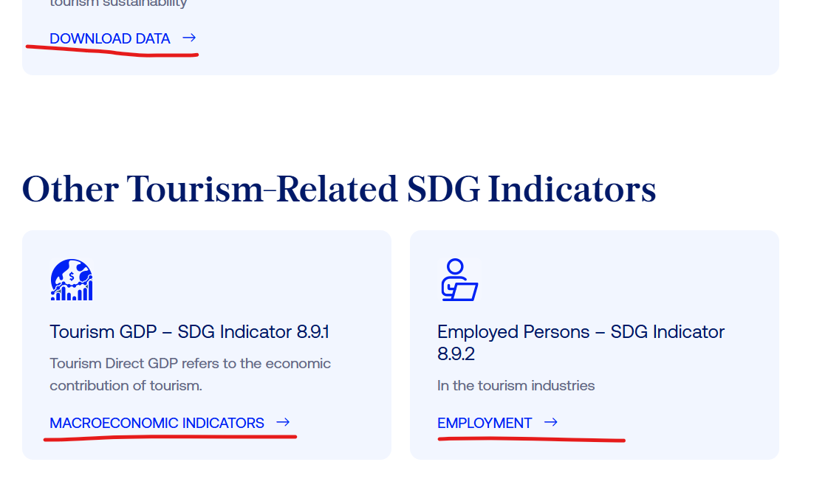Select the Tourism GDP – SDG Indicator 8.9.1 title
Image resolution: width=828 pixels, height=504 pixels.
click(189, 331)
